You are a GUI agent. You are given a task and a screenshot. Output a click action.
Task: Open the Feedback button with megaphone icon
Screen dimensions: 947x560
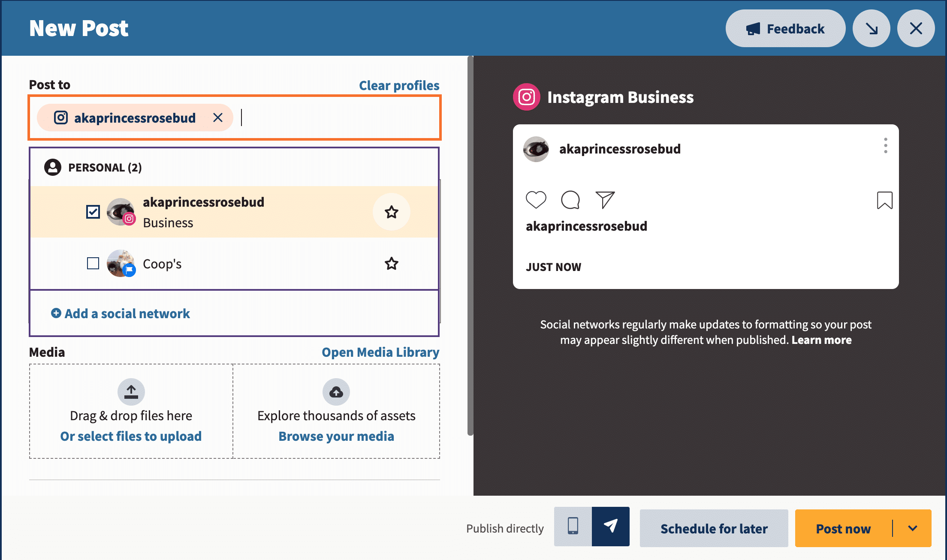click(x=785, y=28)
